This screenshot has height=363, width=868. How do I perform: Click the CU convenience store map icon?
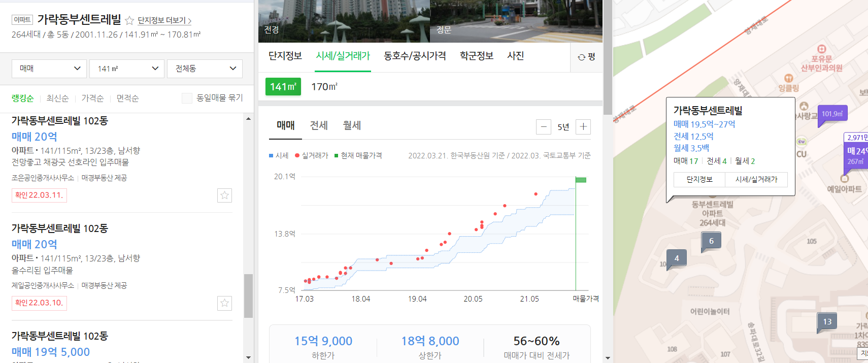tap(802, 142)
